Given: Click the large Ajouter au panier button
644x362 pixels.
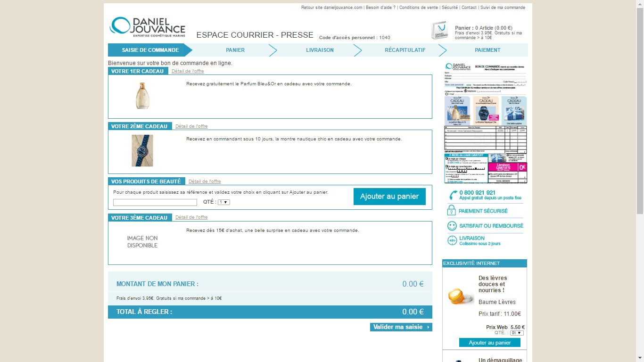Looking at the screenshot, I should click(x=389, y=197).
